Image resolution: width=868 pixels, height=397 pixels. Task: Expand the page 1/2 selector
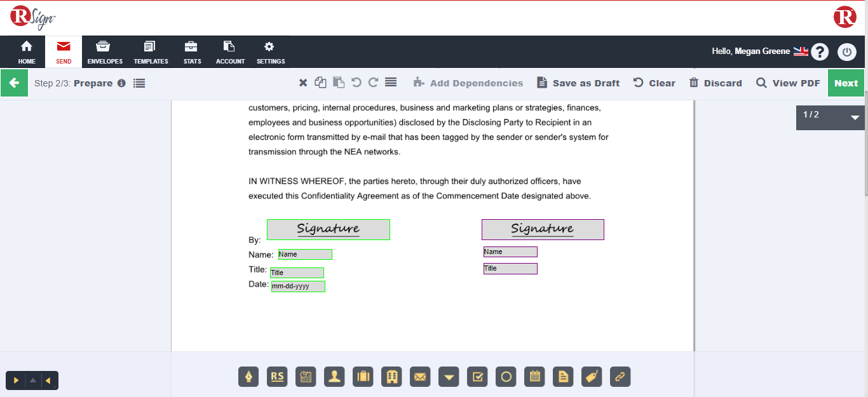coord(855,118)
